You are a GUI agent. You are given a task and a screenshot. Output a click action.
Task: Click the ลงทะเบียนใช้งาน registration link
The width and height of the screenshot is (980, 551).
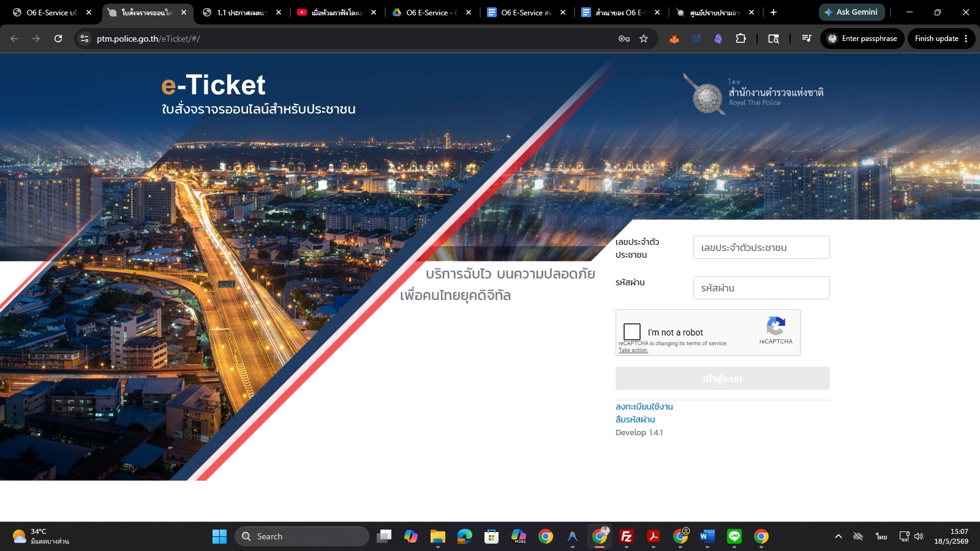tap(644, 407)
